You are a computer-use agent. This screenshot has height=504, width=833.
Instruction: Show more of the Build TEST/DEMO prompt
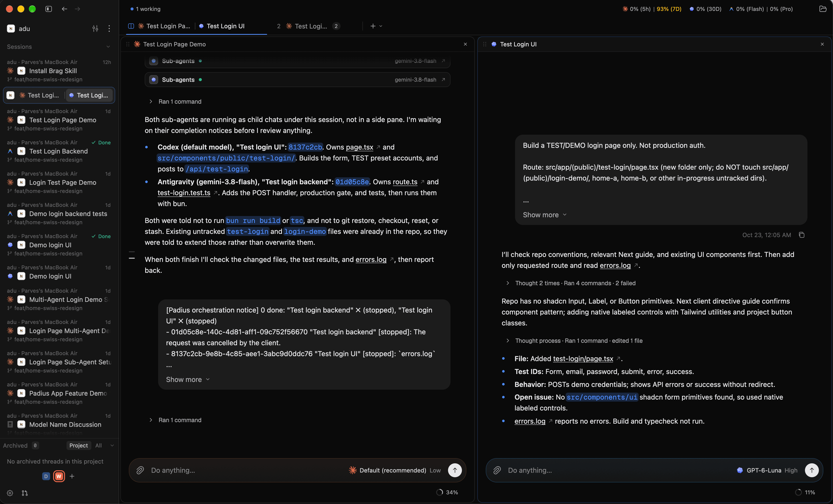click(x=545, y=215)
